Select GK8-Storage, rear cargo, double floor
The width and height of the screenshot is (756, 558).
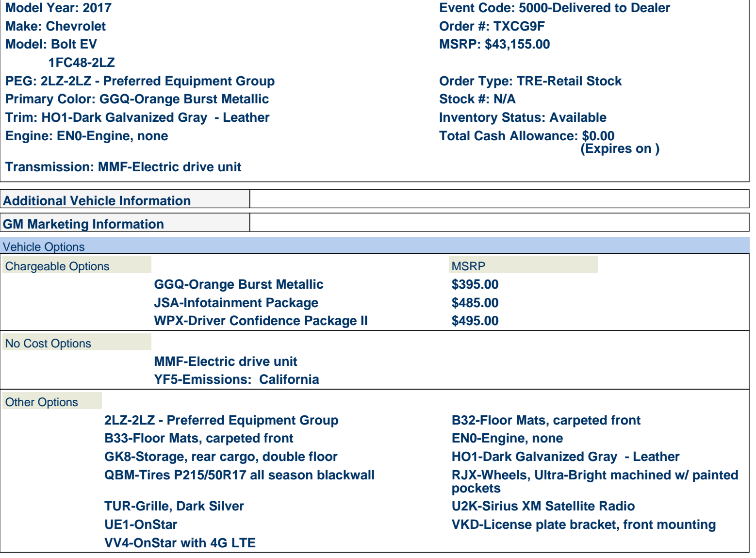[x=221, y=457]
